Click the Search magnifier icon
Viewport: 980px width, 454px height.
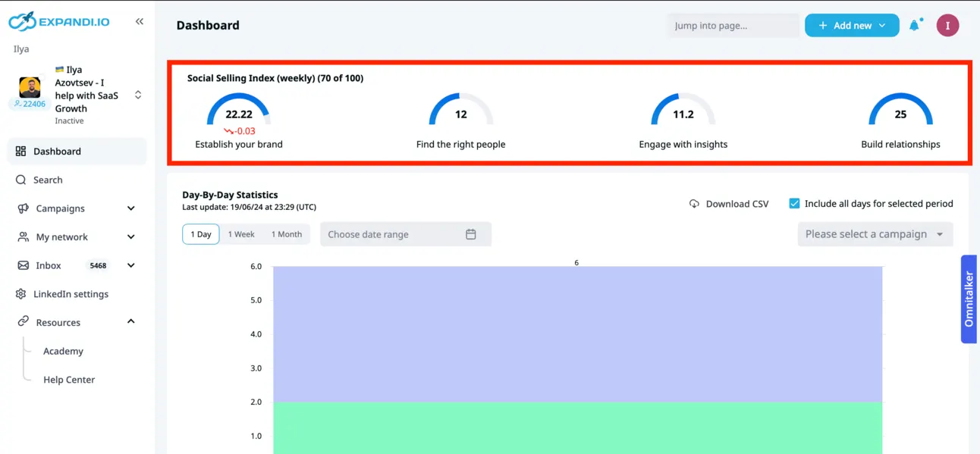click(x=20, y=180)
